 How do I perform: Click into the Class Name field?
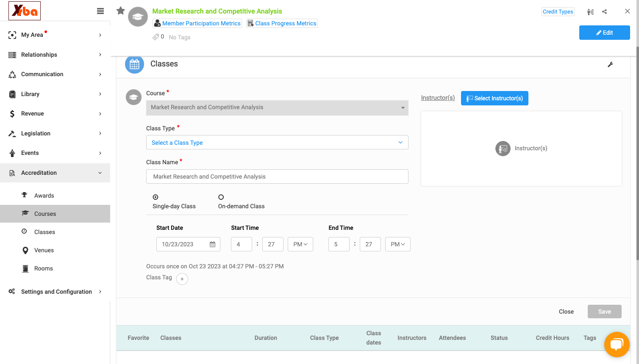point(277,176)
